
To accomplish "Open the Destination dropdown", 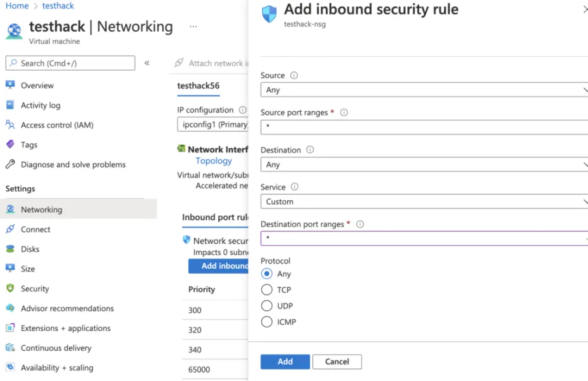I will [424, 164].
